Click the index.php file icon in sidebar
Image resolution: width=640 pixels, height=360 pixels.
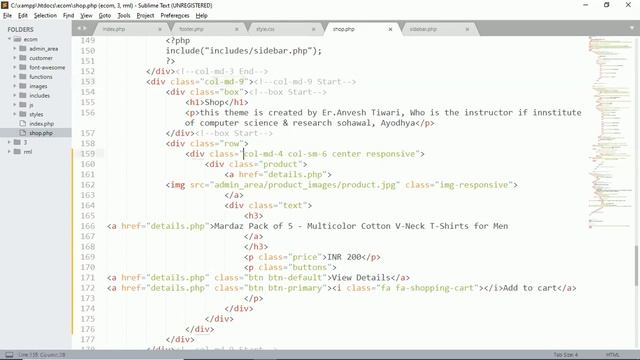23,123
